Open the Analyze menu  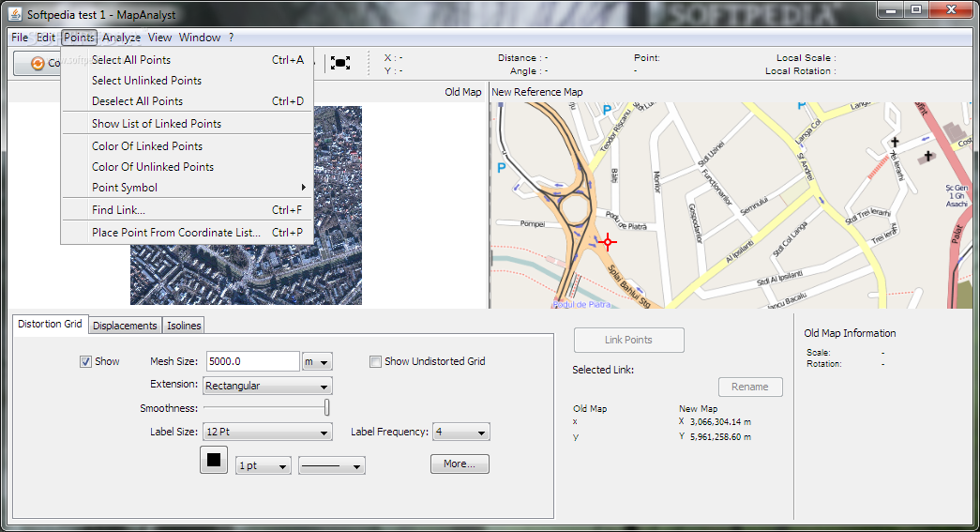point(121,38)
